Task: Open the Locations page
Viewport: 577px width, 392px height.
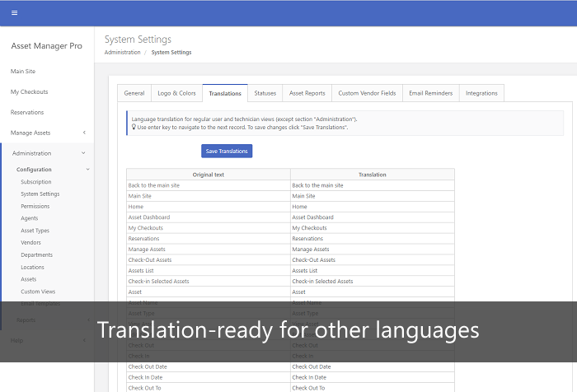Action: pos(32,268)
